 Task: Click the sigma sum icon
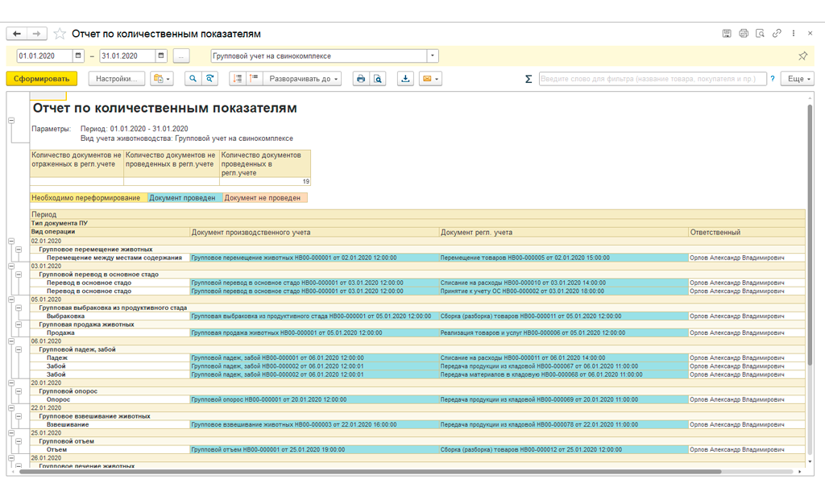click(529, 79)
